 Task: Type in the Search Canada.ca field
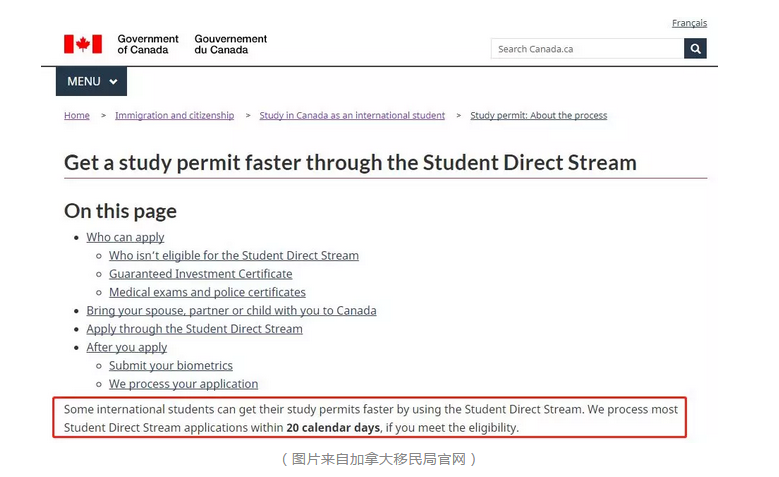[x=587, y=49]
